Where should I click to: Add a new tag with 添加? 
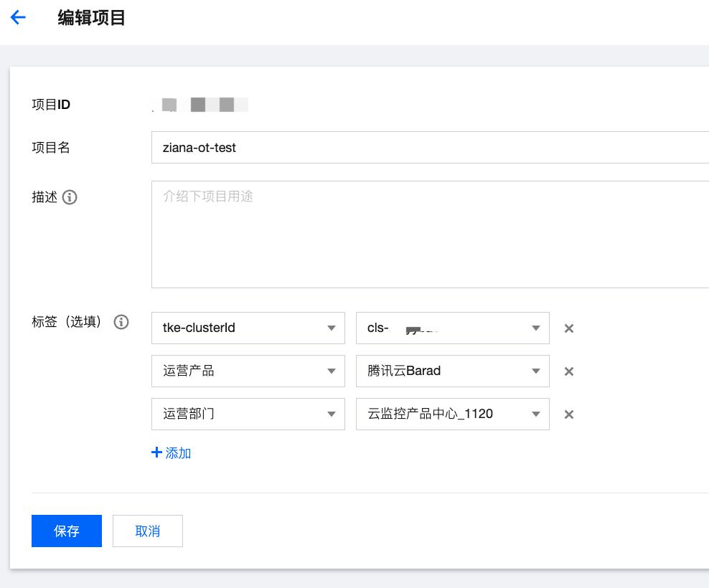172,453
